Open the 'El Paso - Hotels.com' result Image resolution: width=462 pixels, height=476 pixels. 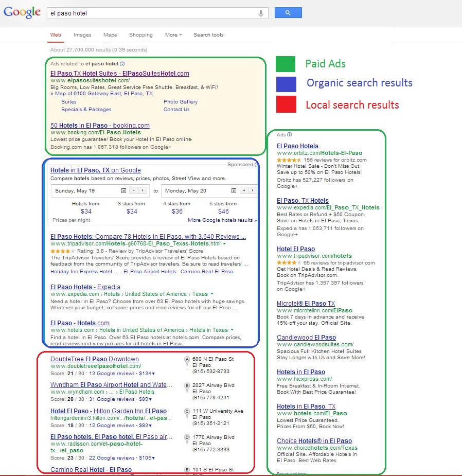80,323
